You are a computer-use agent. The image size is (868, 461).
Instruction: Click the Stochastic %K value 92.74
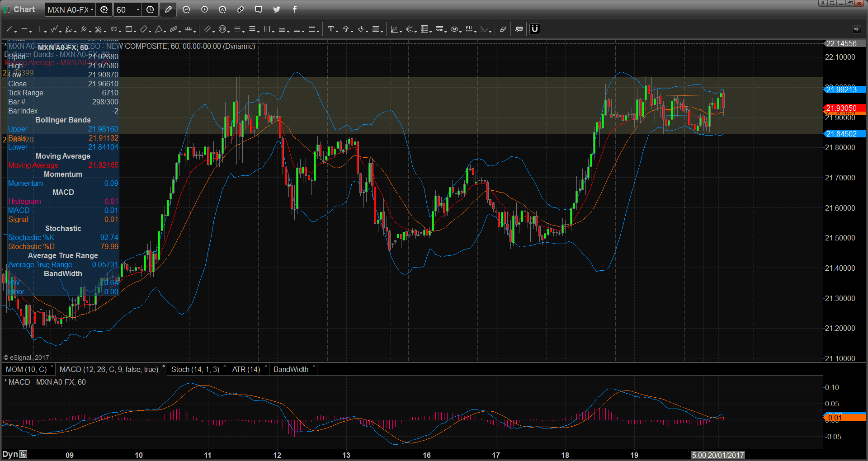coord(109,238)
